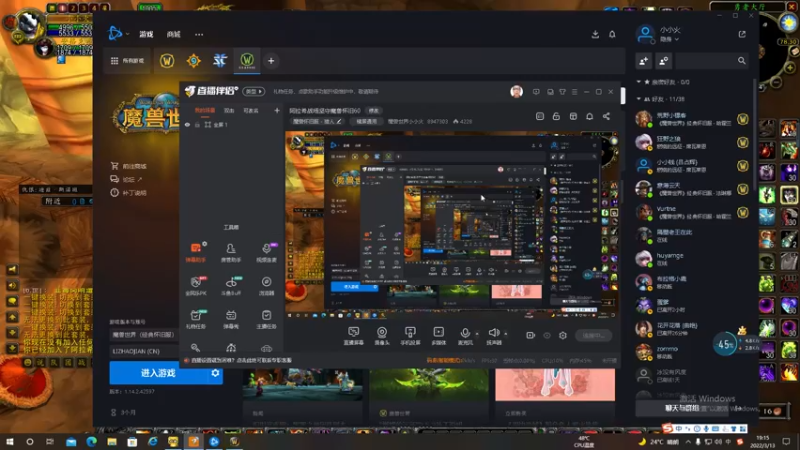Switch to Battle.net 商城 tab

pos(173,34)
